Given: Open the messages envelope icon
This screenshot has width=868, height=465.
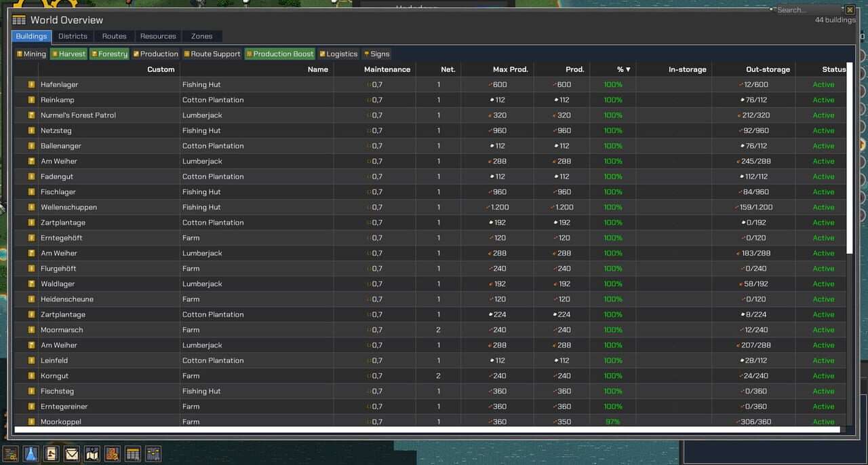Looking at the screenshot, I should click(x=72, y=453).
